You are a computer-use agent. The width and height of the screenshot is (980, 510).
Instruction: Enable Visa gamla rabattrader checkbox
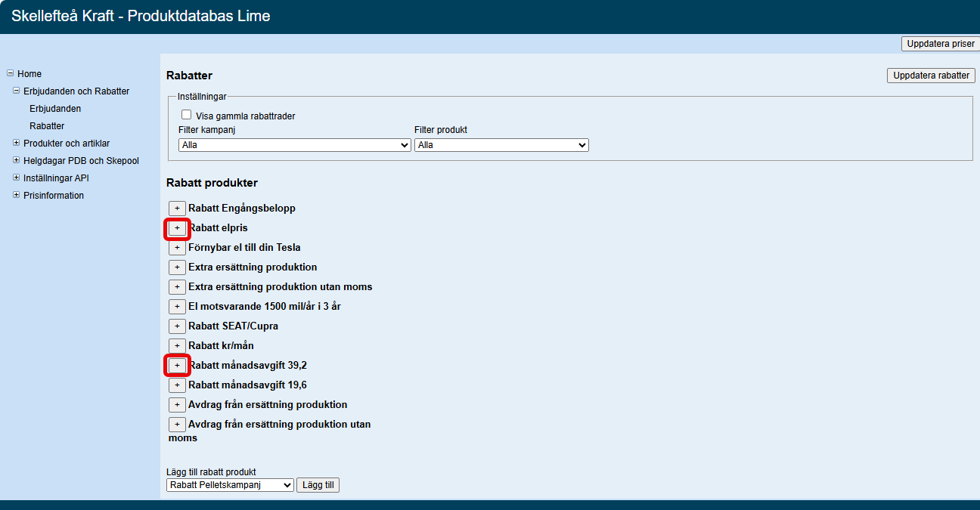[x=187, y=115]
